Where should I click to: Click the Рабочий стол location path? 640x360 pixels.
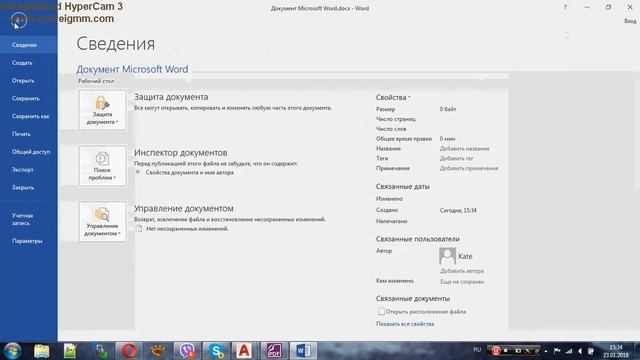[96, 81]
